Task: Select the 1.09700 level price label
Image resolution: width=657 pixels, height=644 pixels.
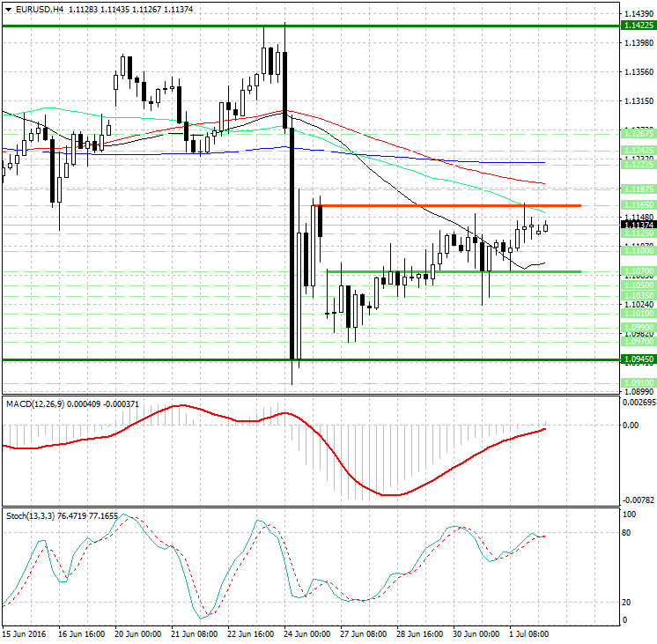Action: (639, 341)
